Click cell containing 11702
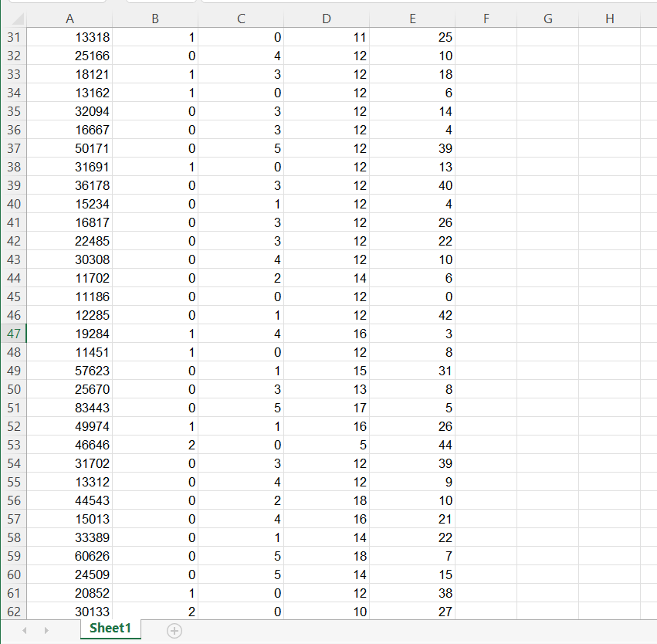This screenshot has width=657, height=644. [x=69, y=278]
